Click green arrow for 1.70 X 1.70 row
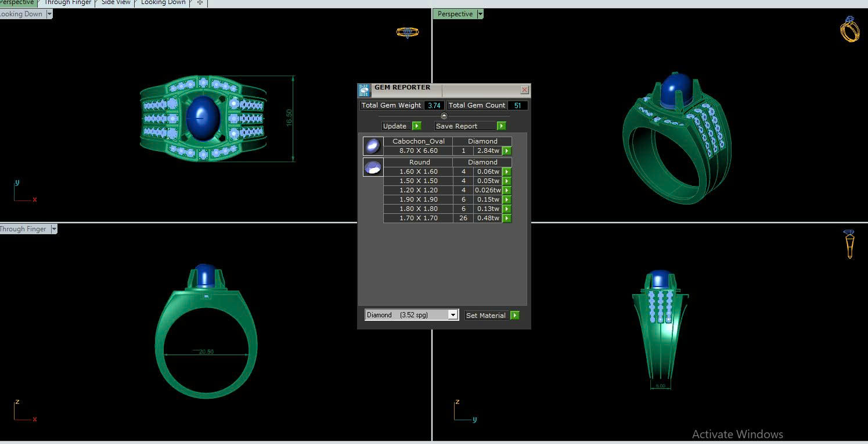 click(507, 219)
